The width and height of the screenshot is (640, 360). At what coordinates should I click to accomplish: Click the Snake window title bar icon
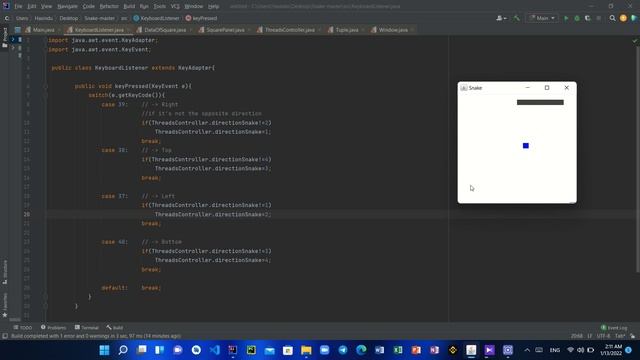pos(464,88)
